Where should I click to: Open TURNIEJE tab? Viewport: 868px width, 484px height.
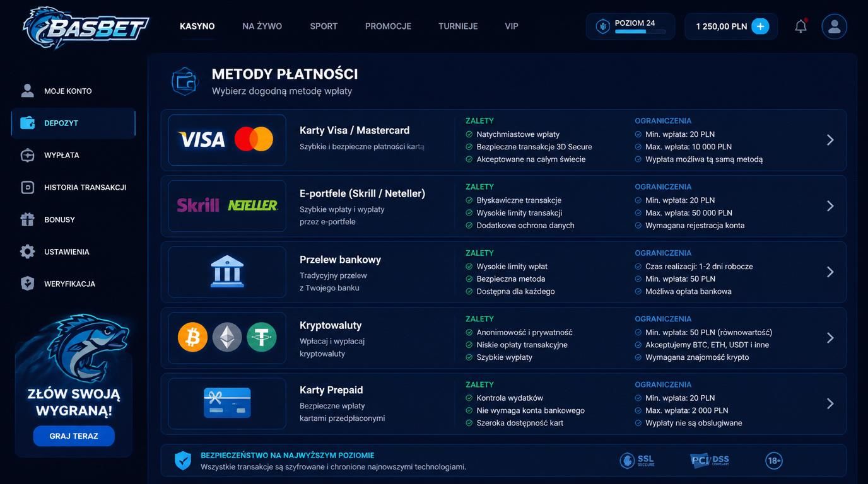tap(458, 26)
